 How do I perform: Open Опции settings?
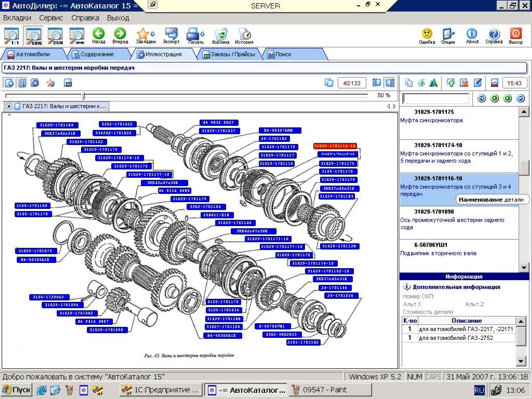pos(448,36)
